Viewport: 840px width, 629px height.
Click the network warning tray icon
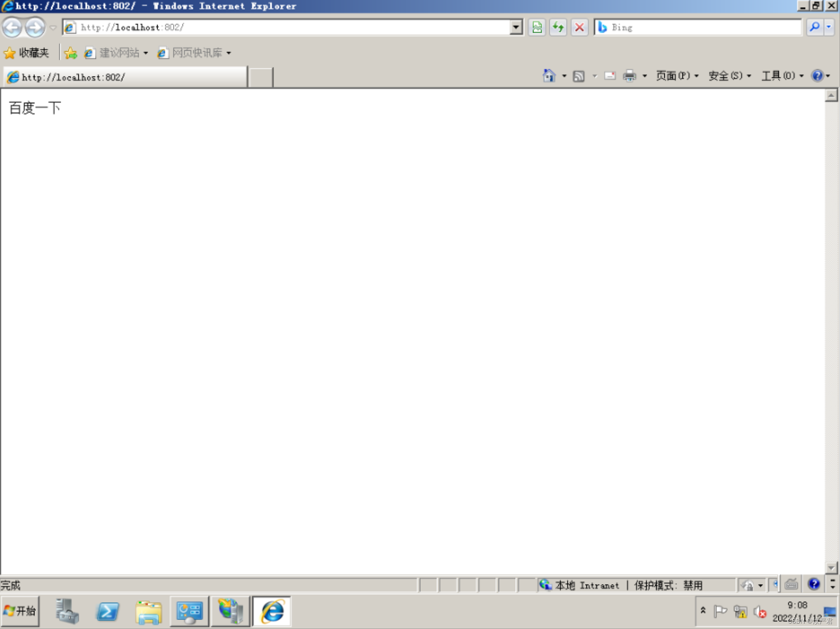tap(740, 612)
